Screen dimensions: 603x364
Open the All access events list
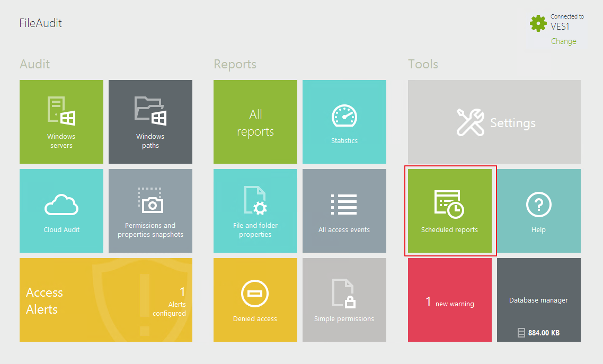[x=344, y=211]
